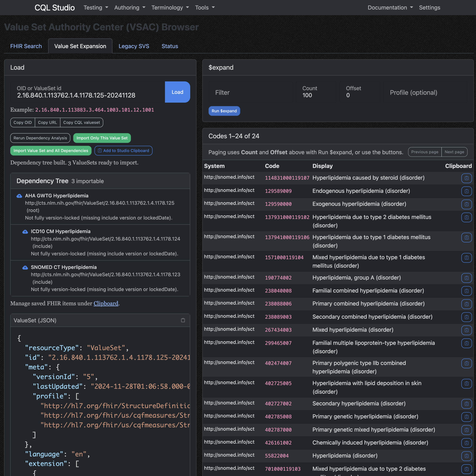Click clipboard icon for code 402787000
Screen dimensions: 476x476
click(466, 430)
